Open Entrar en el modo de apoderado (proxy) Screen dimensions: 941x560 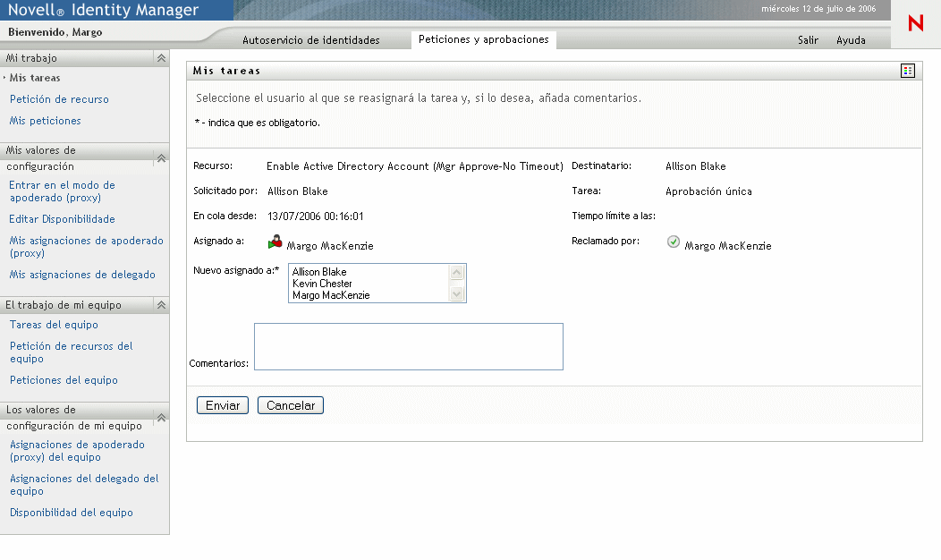pos(62,191)
